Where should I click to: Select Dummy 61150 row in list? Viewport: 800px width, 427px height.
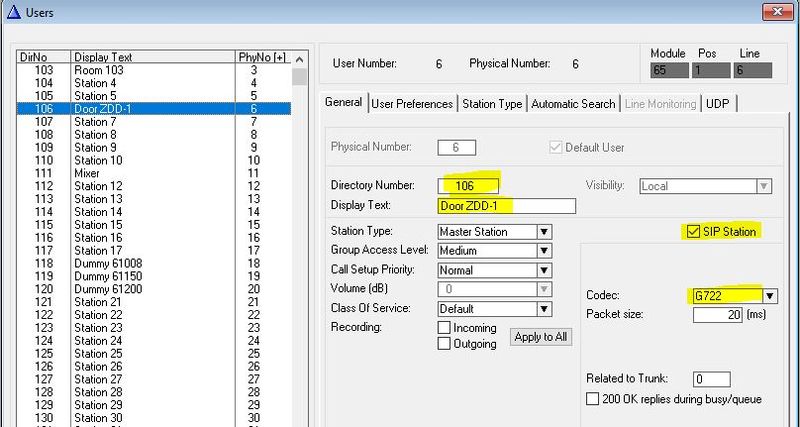154,276
